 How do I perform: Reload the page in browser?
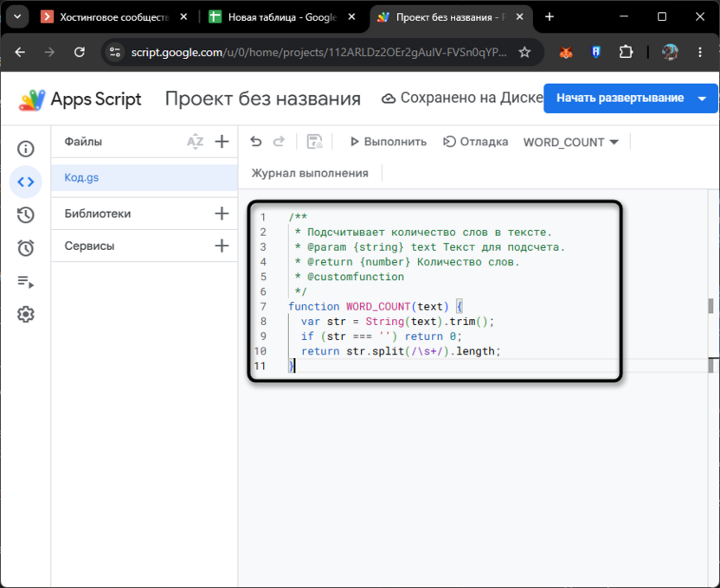pos(80,52)
